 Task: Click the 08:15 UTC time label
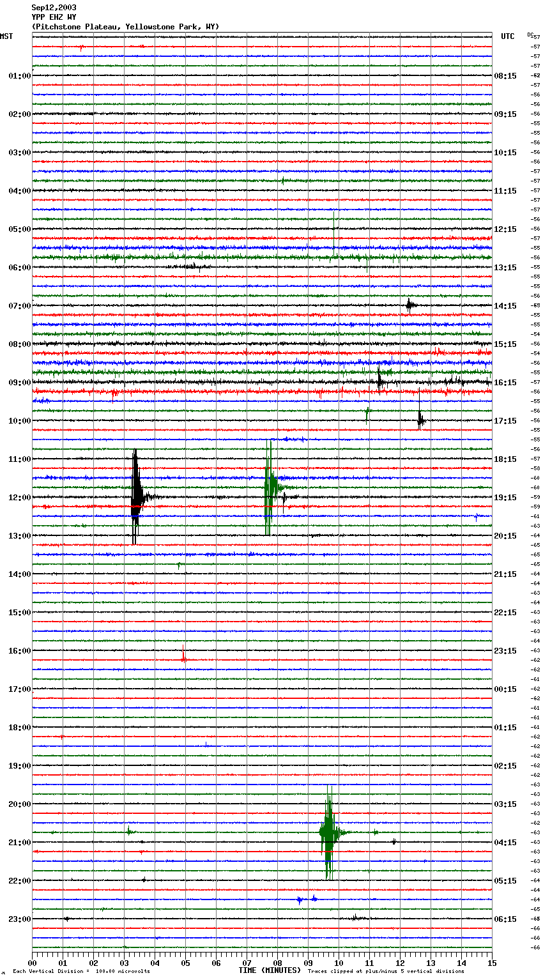(505, 76)
